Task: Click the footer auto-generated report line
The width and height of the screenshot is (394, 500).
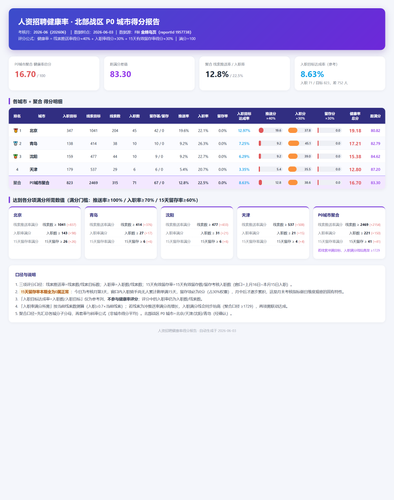Action: (197, 331)
